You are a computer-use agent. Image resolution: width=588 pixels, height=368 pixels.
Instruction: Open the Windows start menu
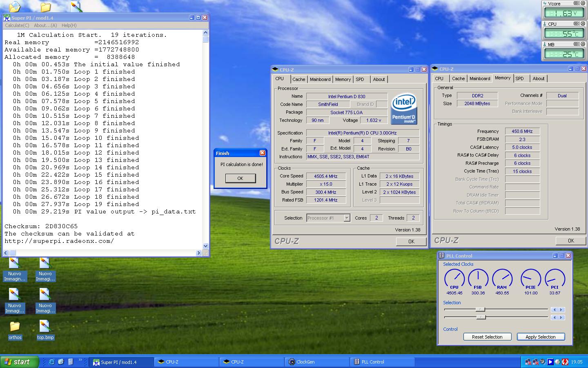(x=20, y=362)
